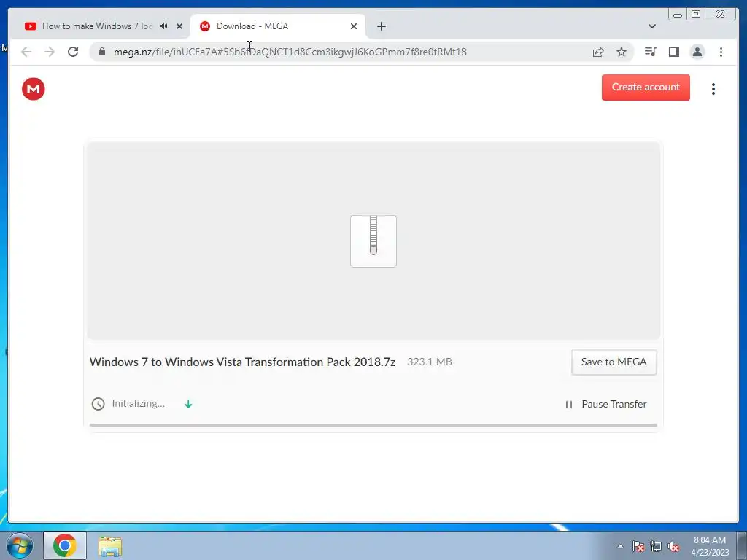Click the MEGA logo icon
Image resolution: width=747 pixels, height=560 pixels.
(x=34, y=89)
